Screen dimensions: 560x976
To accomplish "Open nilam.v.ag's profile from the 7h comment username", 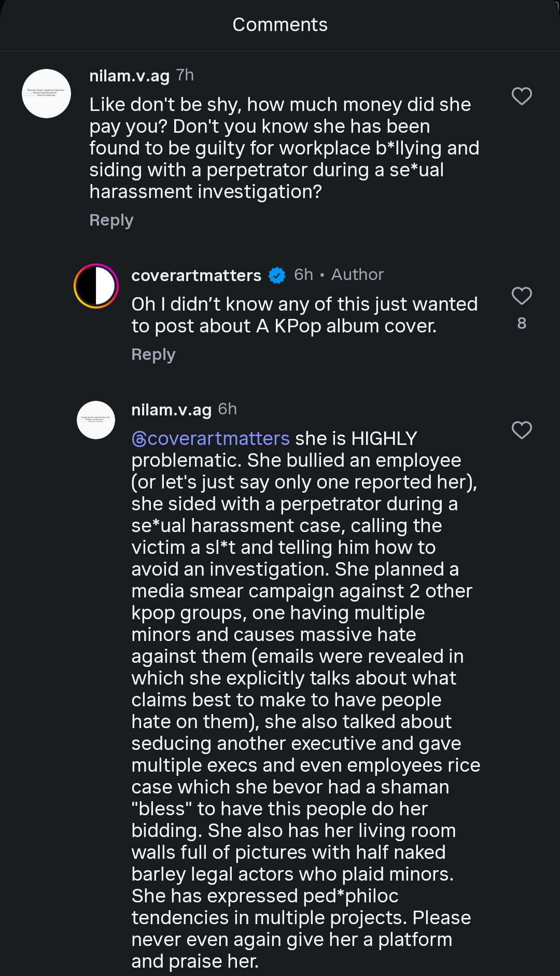I will [x=129, y=76].
